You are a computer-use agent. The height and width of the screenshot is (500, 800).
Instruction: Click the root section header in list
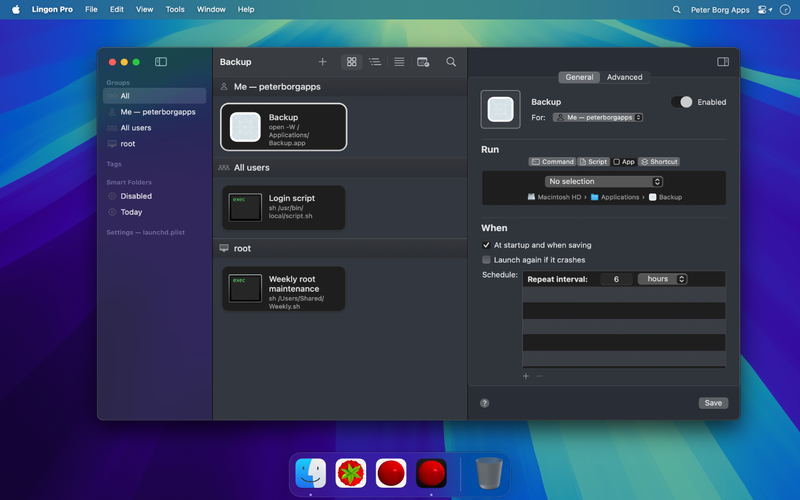pos(340,248)
